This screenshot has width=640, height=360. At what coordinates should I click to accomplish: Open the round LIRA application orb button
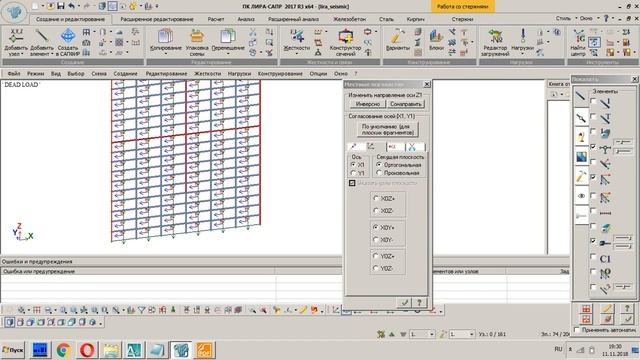pyautogui.click(x=14, y=13)
